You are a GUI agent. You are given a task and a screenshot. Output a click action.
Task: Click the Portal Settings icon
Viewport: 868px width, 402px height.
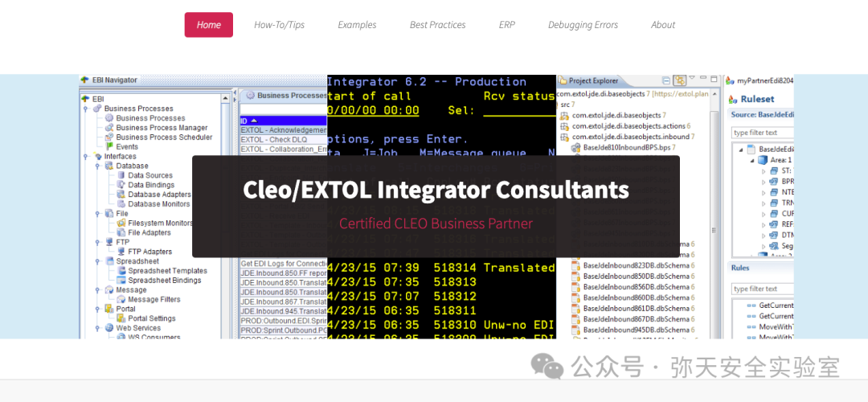tap(121, 318)
